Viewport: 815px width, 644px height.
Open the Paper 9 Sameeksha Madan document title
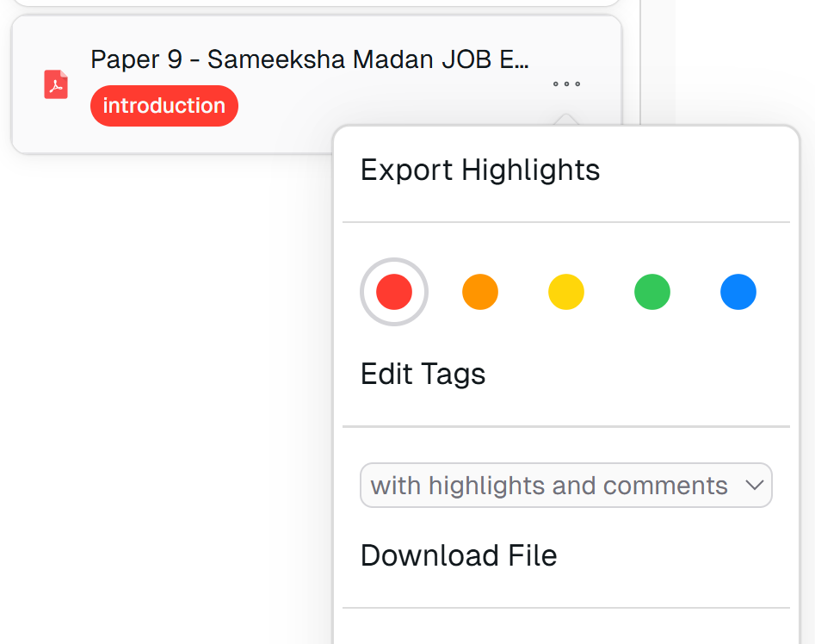(310, 59)
